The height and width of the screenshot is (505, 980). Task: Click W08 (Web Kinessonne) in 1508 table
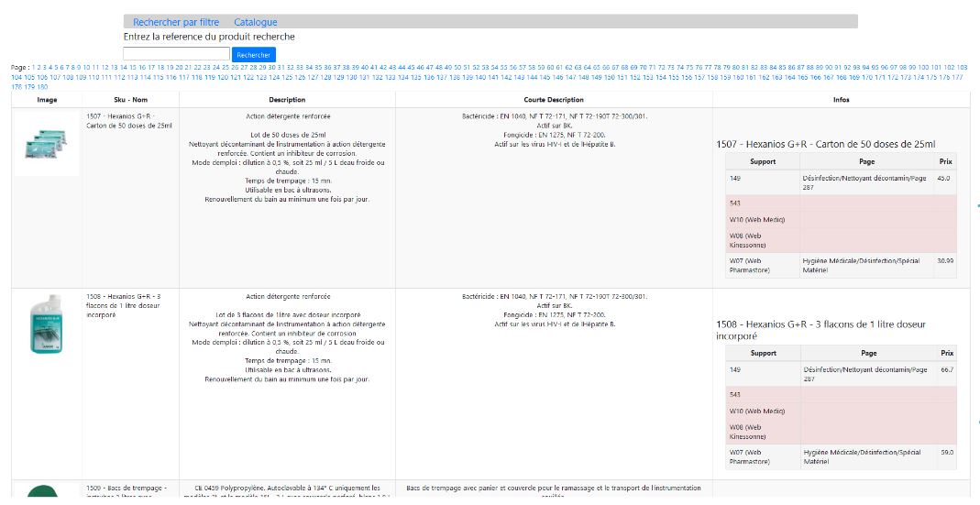[x=747, y=432]
